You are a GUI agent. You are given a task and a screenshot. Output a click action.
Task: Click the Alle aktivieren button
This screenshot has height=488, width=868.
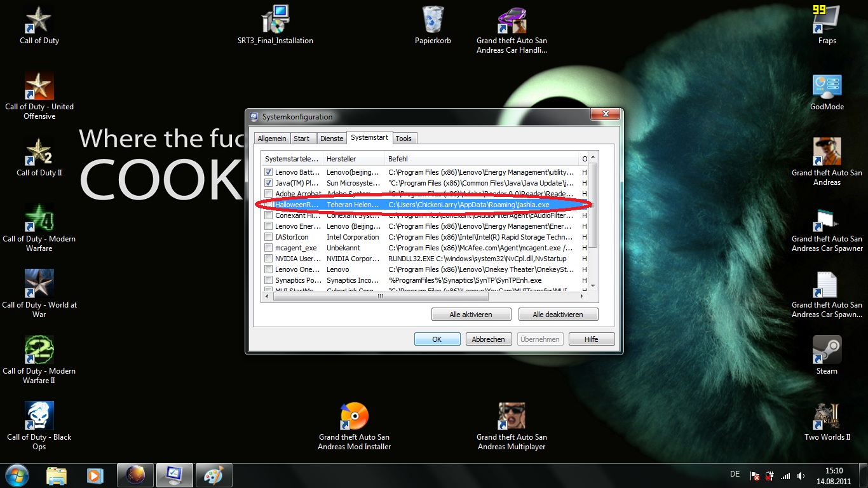click(x=471, y=315)
